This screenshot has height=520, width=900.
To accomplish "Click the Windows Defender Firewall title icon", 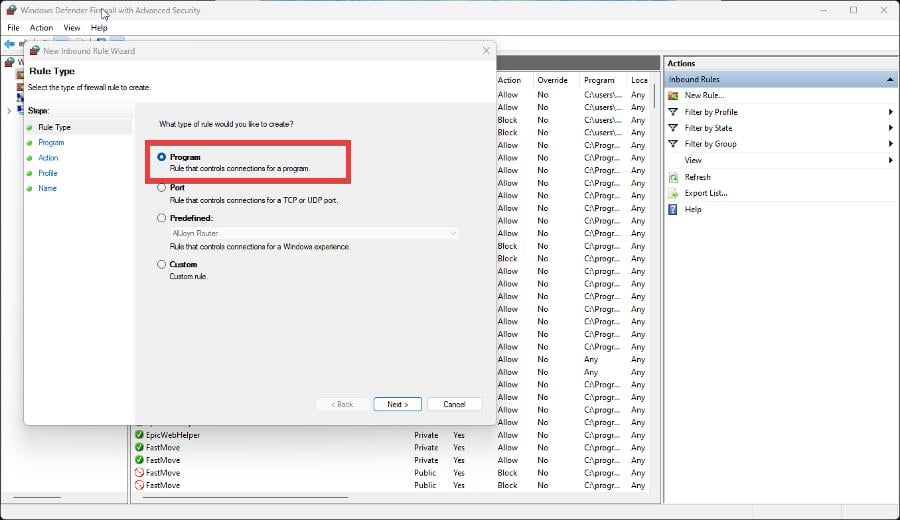I will [11, 10].
